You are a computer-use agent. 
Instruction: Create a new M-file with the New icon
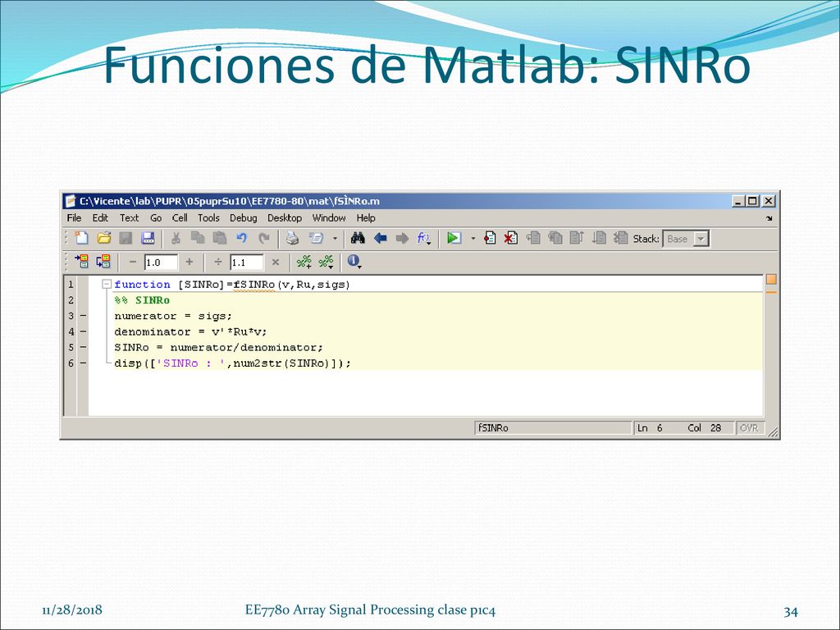click(x=81, y=238)
